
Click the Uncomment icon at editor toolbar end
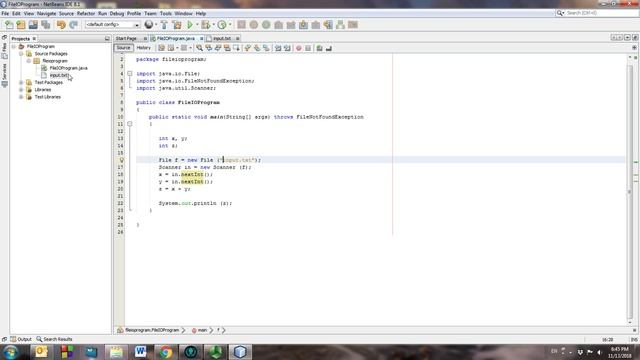(x=329, y=48)
